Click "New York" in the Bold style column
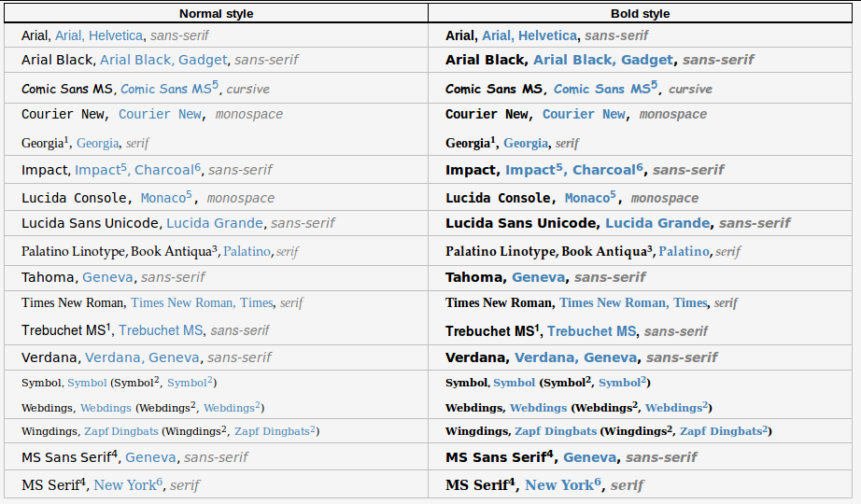Screen dimensions: 861x504 coord(559,485)
